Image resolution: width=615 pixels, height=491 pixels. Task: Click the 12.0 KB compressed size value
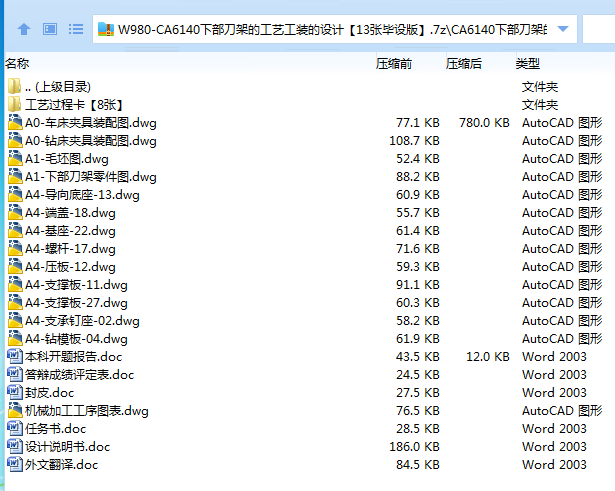tap(488, 356)
